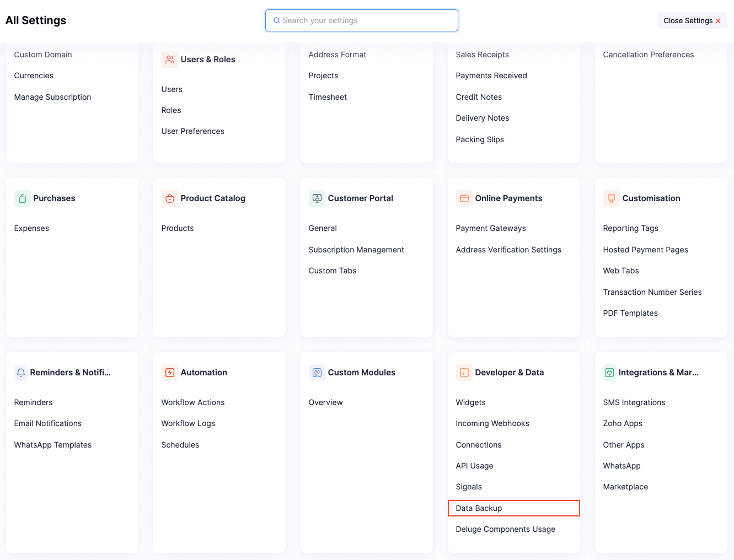View Workflow Logs
The width and height of the screenshot is (734, 560).
188,423
